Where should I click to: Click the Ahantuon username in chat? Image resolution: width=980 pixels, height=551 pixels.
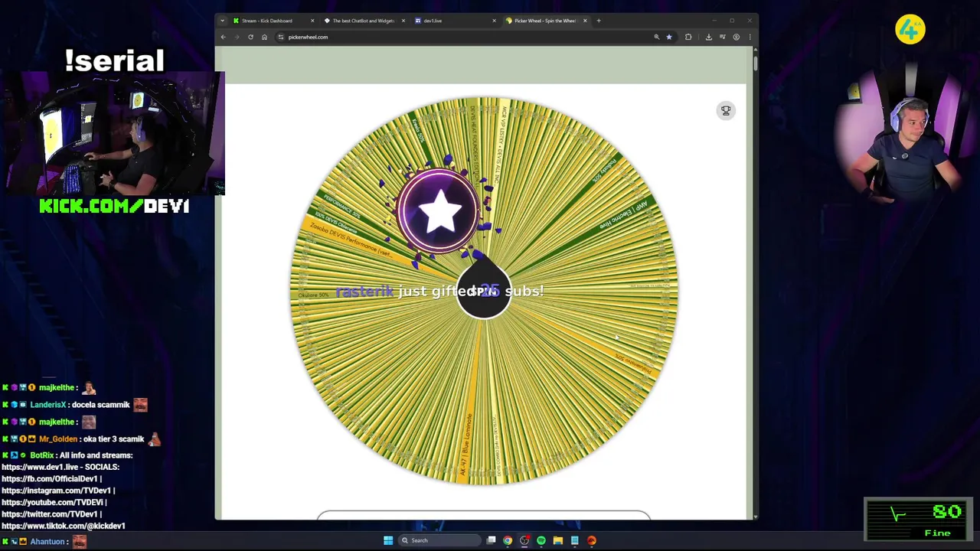tap(47, 542)
